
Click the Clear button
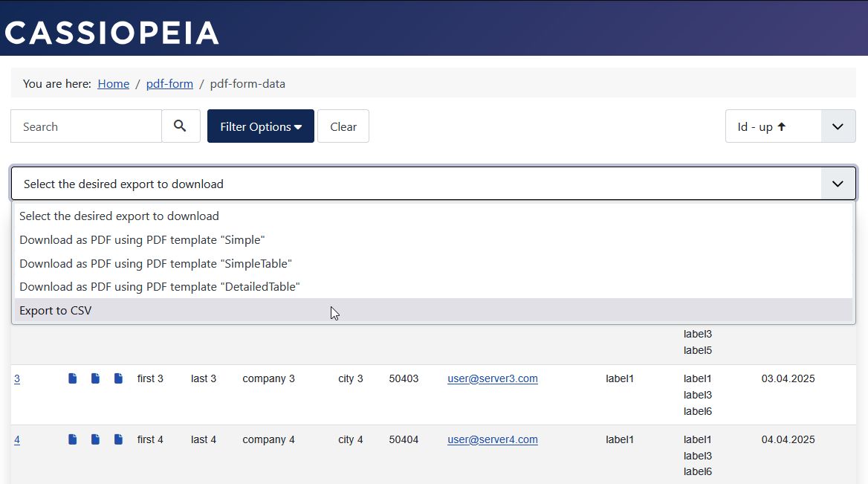tap(343, 126)
